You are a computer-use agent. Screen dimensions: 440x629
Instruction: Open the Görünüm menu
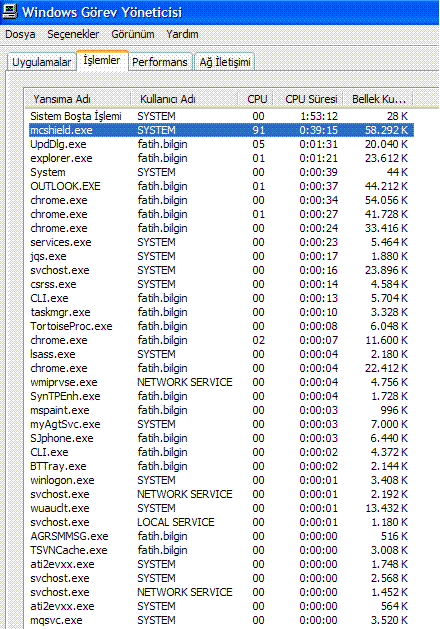(133, 34)
